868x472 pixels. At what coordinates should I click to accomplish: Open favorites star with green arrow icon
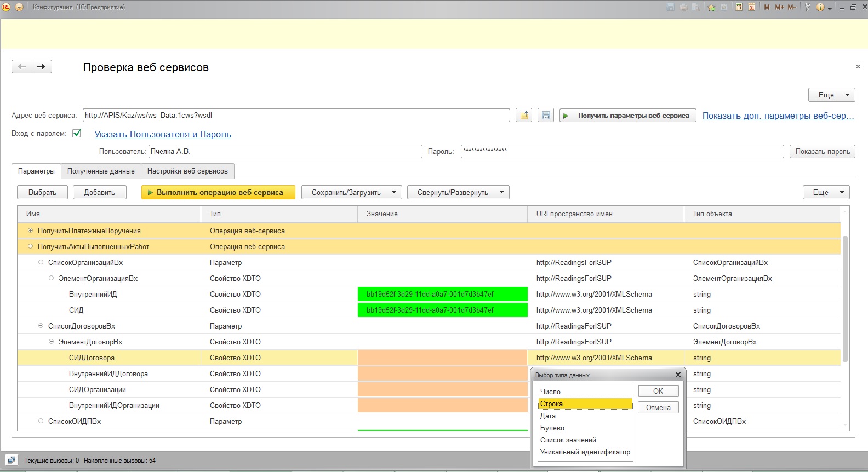click(711, 7)
